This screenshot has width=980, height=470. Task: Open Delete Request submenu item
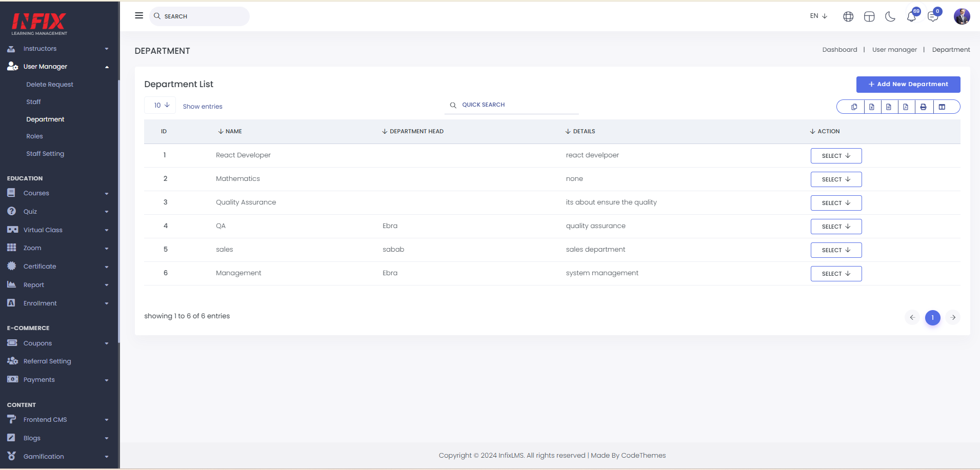point(50,85)
